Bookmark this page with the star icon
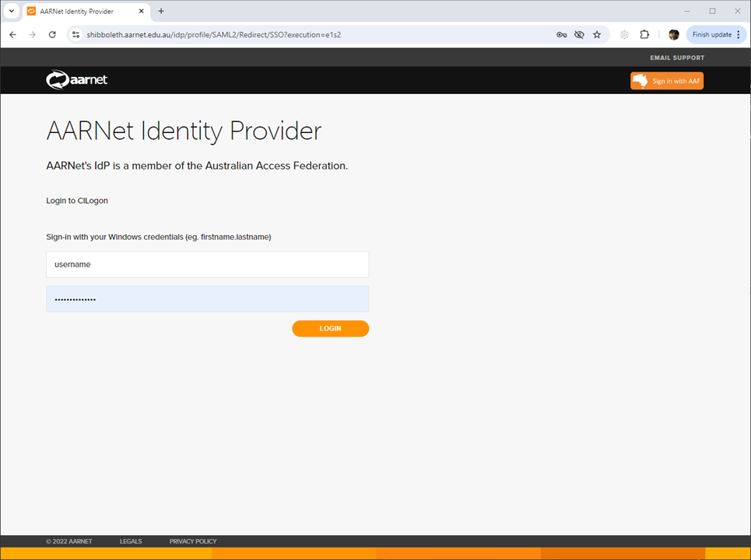Viewport: 751px width, 560px height. (597, 34)
